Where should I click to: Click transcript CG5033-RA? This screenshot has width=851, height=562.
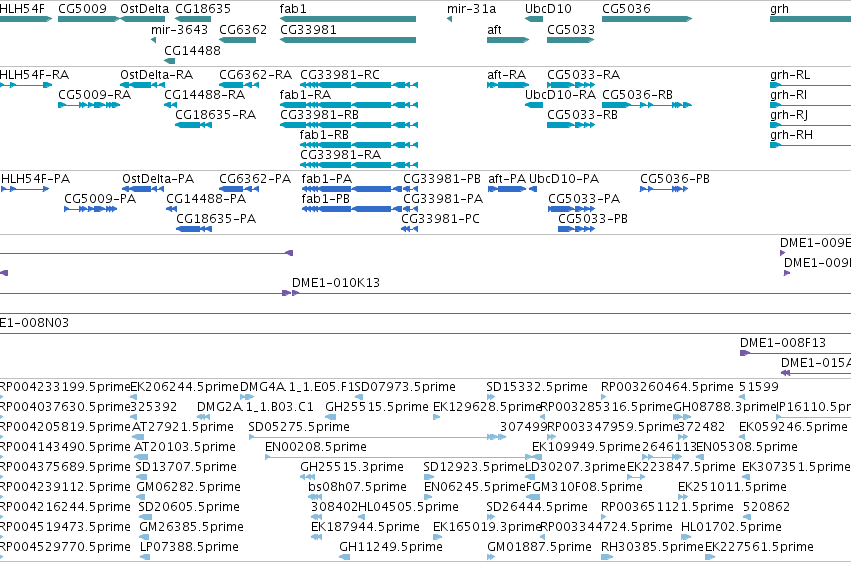[583, 74]
